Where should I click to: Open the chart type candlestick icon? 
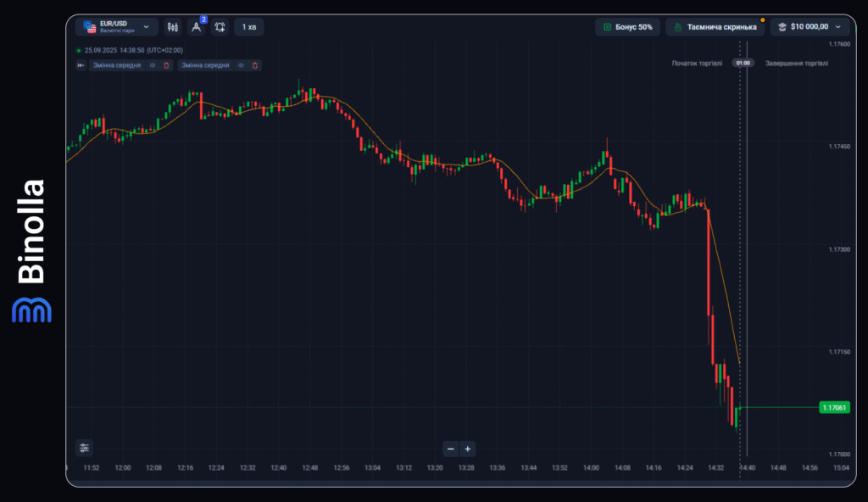[x=173, y=27]
